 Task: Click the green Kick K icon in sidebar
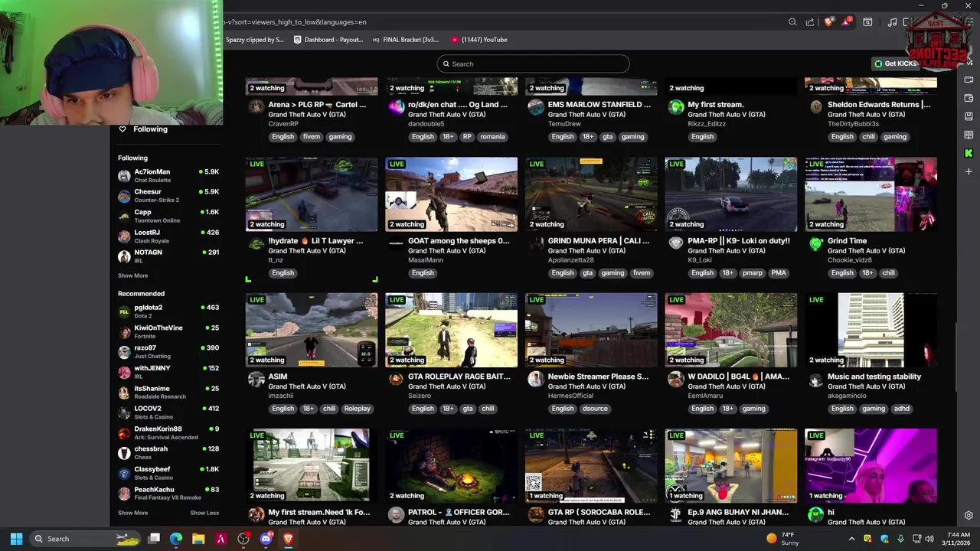969,153
